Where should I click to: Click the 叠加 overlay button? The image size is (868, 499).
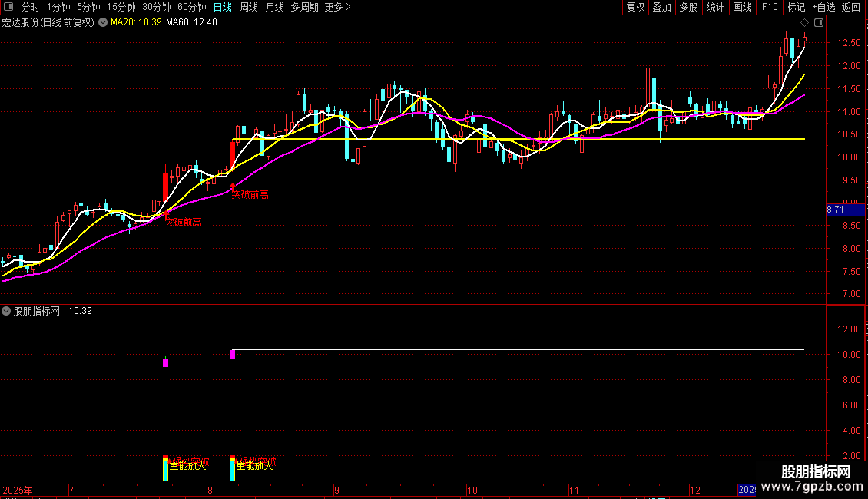pyautogui.click(x=661, y=7)
